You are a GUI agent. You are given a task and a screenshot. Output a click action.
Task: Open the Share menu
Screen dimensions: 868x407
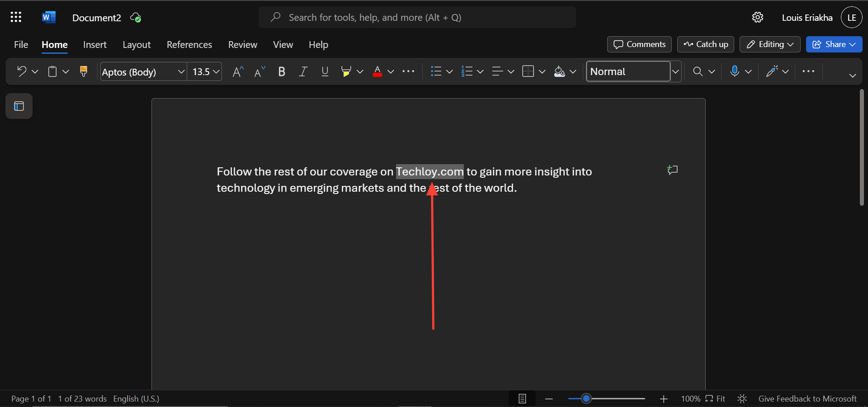[834, 44]
